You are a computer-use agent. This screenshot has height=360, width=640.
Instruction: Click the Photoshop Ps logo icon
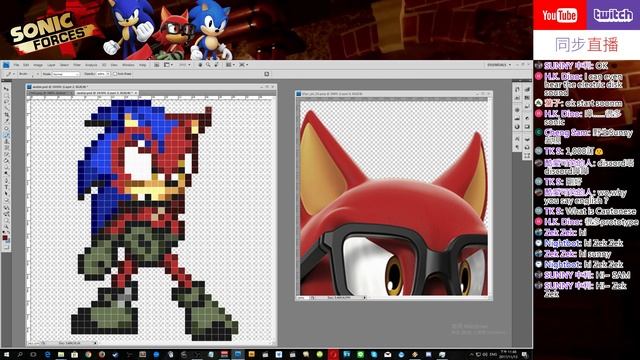(x=6, y=64)
